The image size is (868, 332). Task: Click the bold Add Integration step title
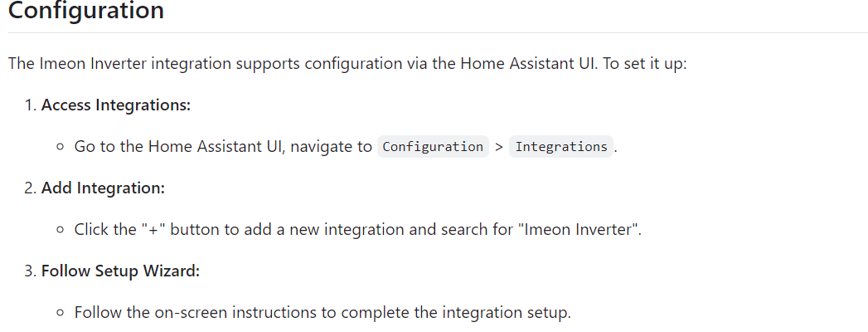pos(104,188)
